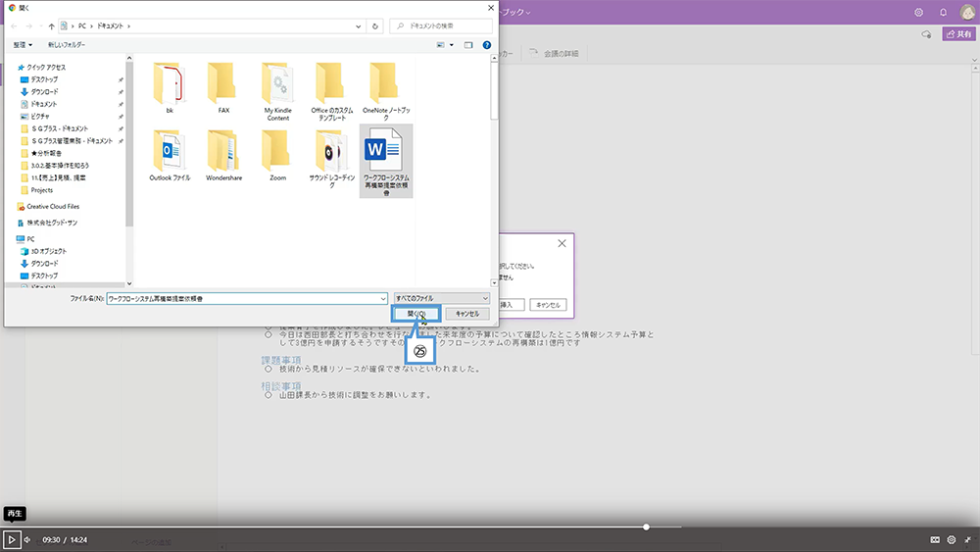Viewport: 980px width, 552px height.
Task: Expand the address bar history dropdown
Action: click(358, 26)
